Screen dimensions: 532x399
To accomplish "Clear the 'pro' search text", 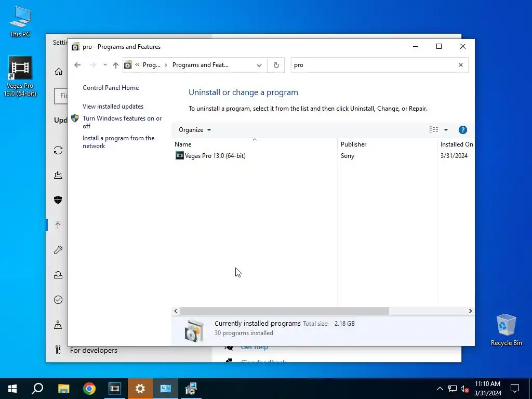I will (x=461, y=65).
